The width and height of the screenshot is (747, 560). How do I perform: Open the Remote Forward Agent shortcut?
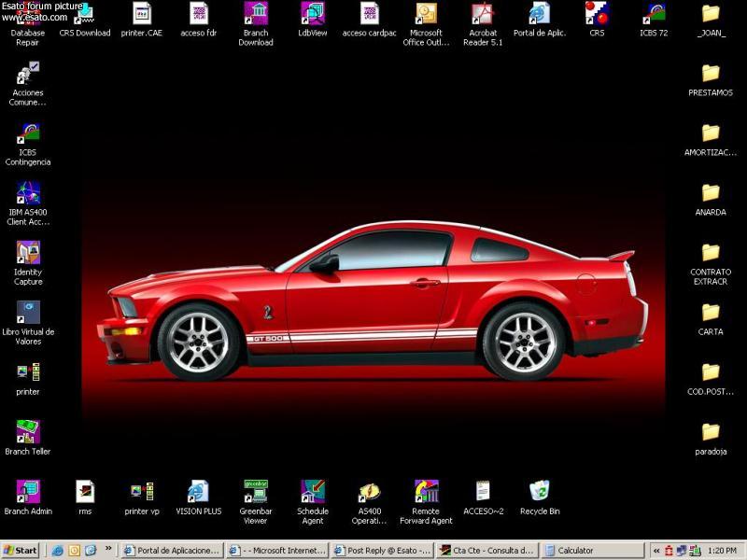pyautogui.click(x=426, y=502)
